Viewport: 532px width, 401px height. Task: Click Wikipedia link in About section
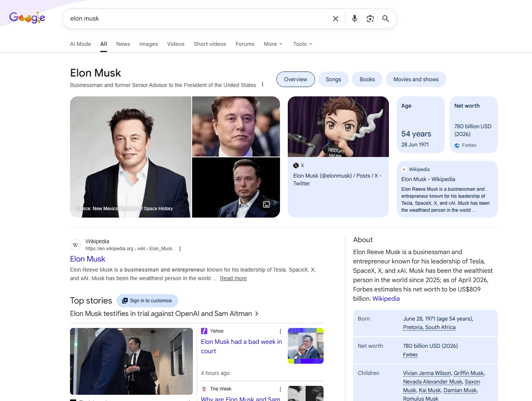coord(386,298)
